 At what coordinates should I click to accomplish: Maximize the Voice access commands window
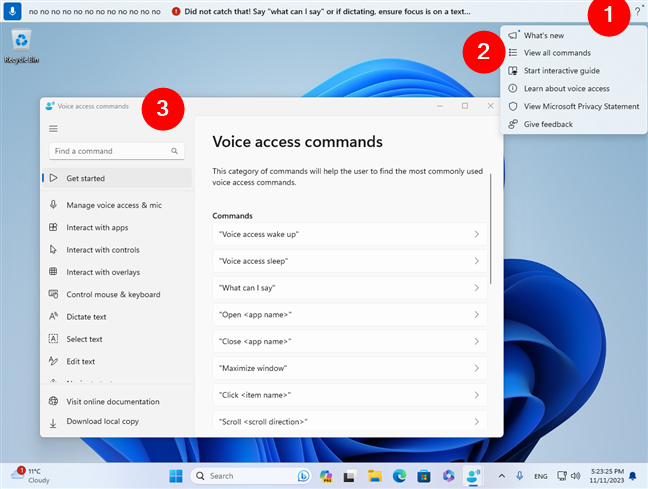tap(465, 106)
